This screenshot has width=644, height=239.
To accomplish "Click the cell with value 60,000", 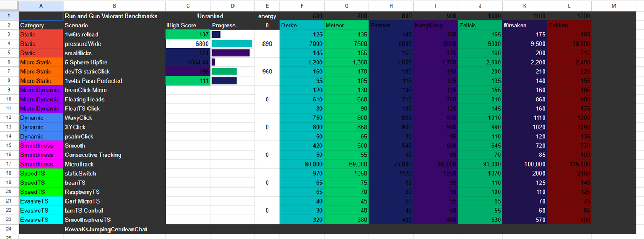I will click(302, 164).
